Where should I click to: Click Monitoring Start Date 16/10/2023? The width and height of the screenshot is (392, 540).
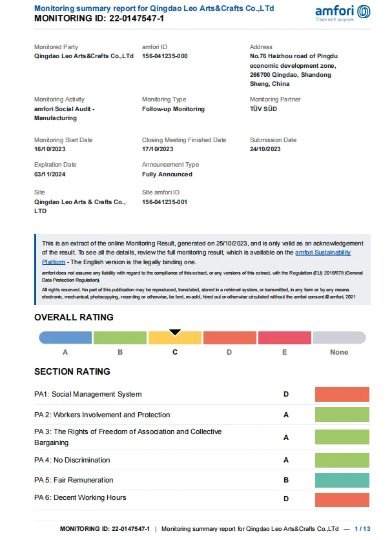[50, 149]
